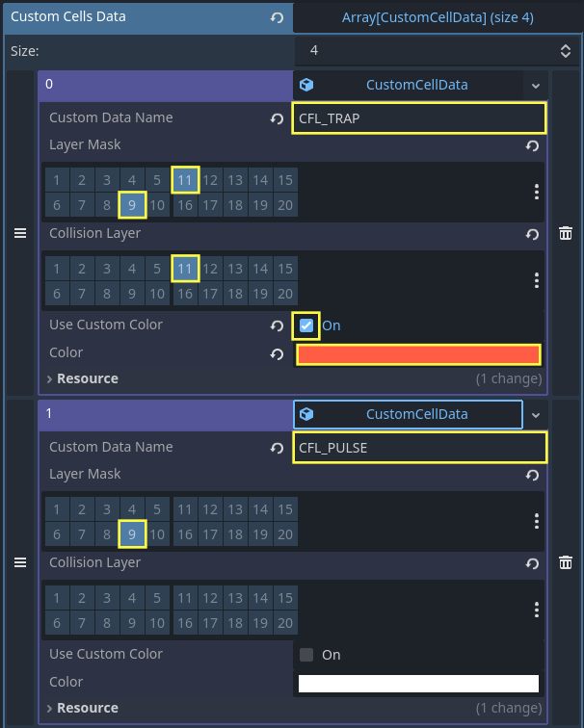
Task: Click the Array[CustomCellData] (size 4) button
Action: tap(437, 17)
